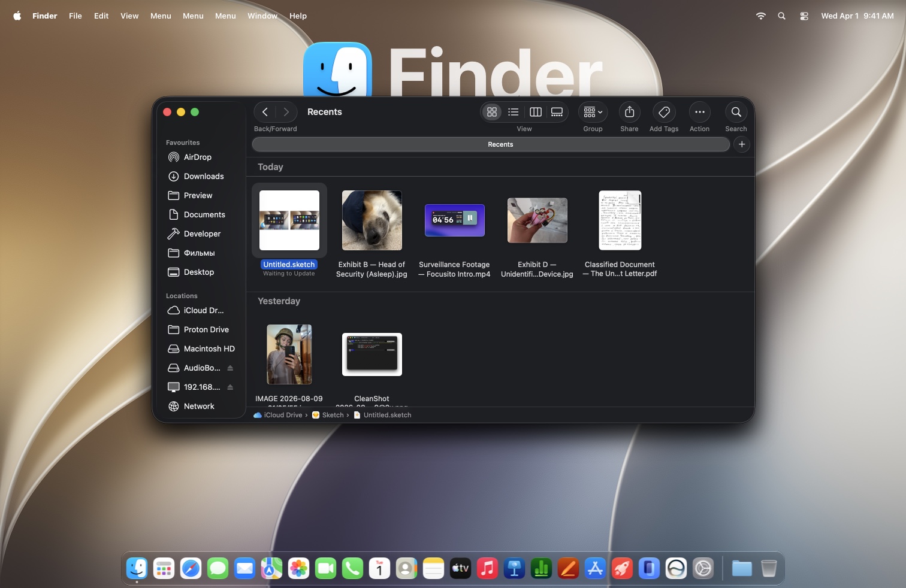Open Messages from the Dock
This screenshot has width=906, height=588.
pos(218,568)
